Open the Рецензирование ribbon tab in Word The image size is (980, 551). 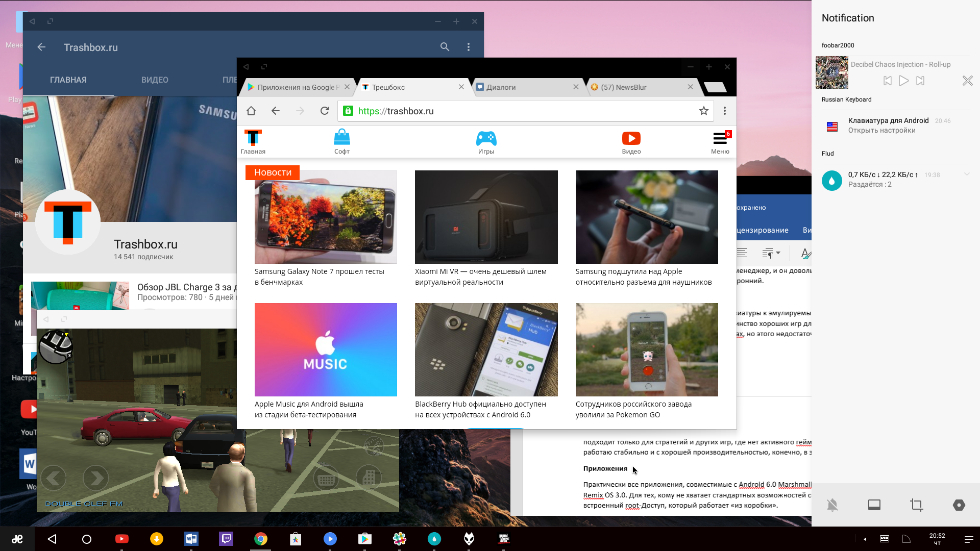(x=763, y=230)
